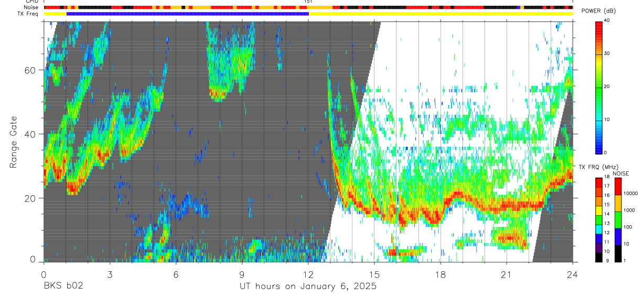Select the green 100–1000 swatch in NOISE legend
644x297 pixels.
pyautogui.click(x=618, y=220)
